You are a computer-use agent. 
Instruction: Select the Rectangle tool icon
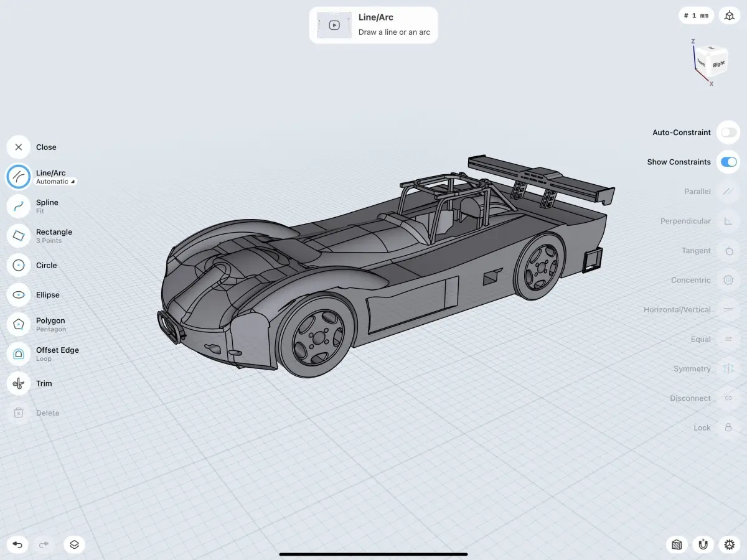pyautogui.click(x=19, y=236)
